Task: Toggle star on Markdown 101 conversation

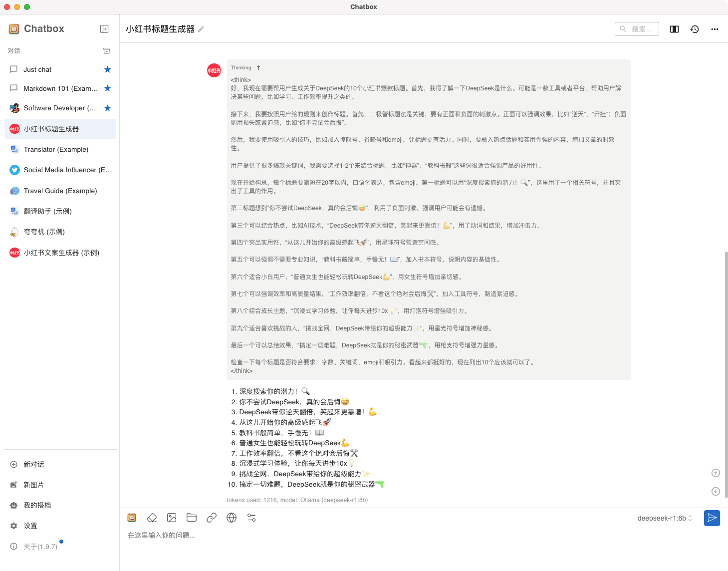Action: pyautogui.click(x=107, y=88)
